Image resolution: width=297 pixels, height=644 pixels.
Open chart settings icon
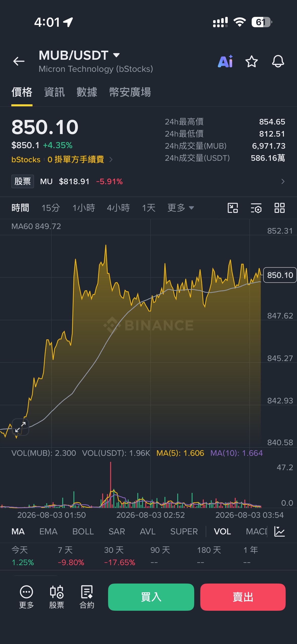[256, 208]
